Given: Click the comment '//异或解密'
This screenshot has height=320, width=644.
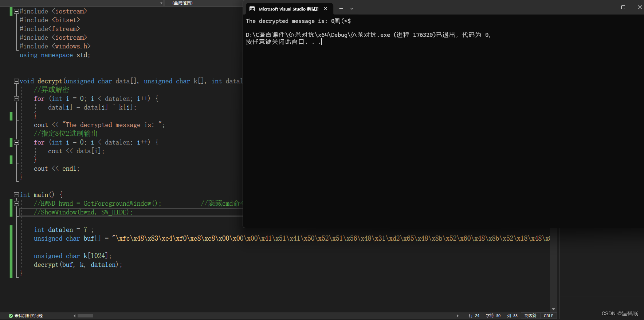Looking at the screenshot, I should coord(51,90).
